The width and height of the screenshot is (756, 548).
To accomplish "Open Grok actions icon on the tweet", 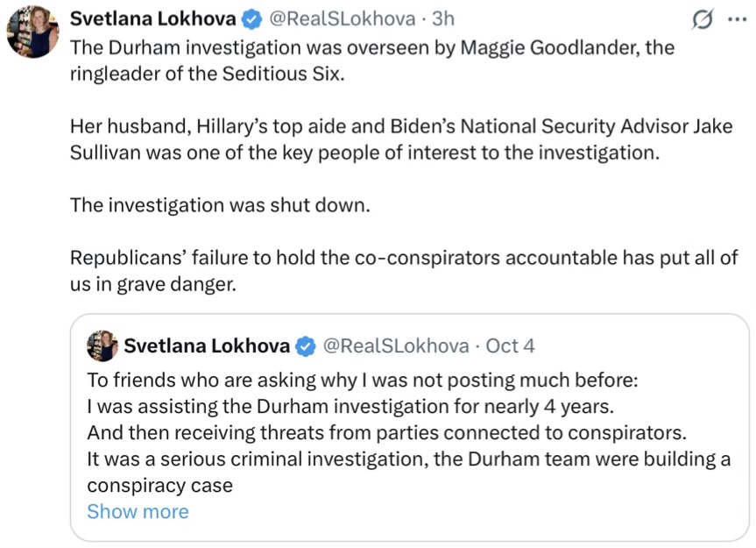I will tap(701, 18).
